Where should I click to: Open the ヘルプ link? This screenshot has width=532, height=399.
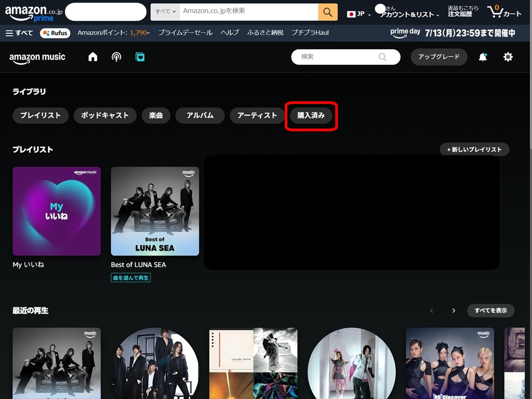click(230, 33)
